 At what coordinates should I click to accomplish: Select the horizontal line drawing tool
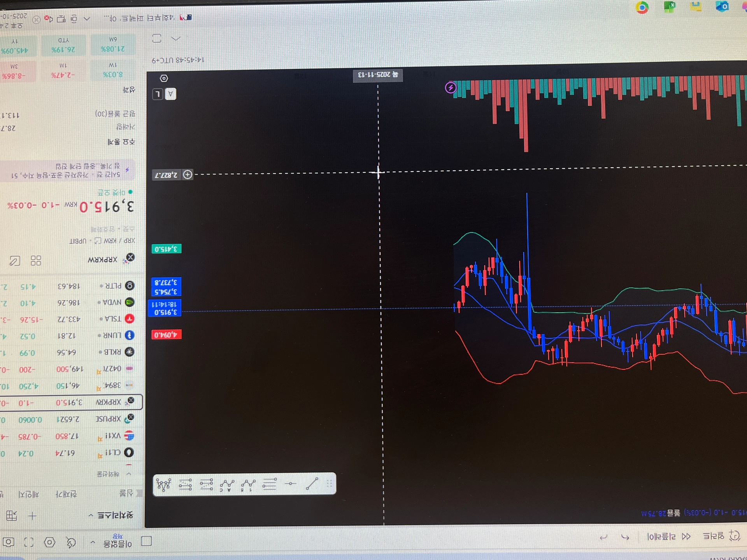(x=291, y=484)
